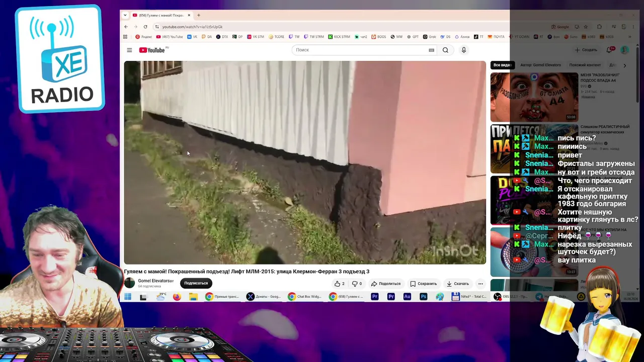Bookmark this page with star icon
644x362 pixels.
[585, 27]
